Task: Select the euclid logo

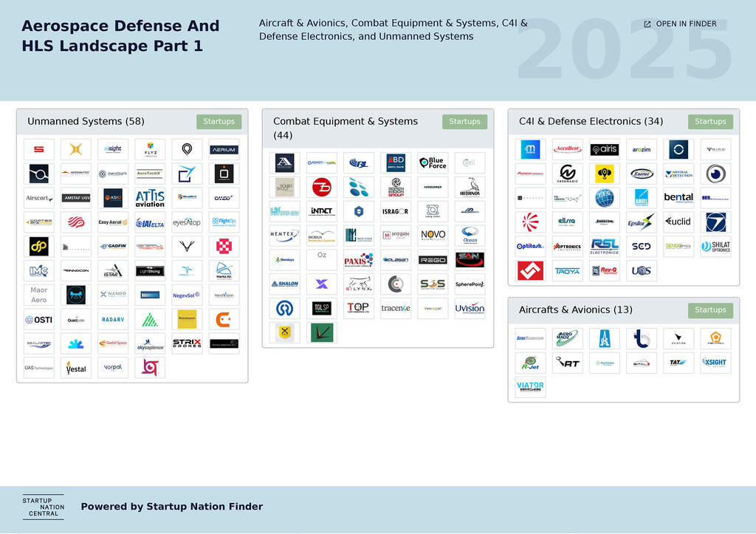Action: pos(678,221)
